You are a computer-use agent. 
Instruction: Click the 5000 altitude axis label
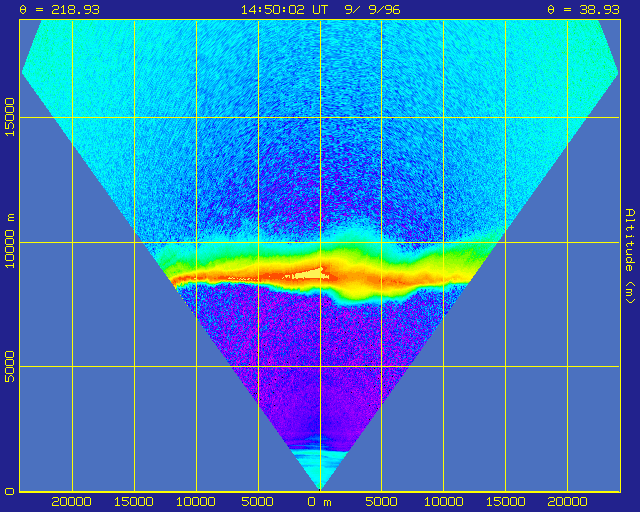(x=10, y=366)
